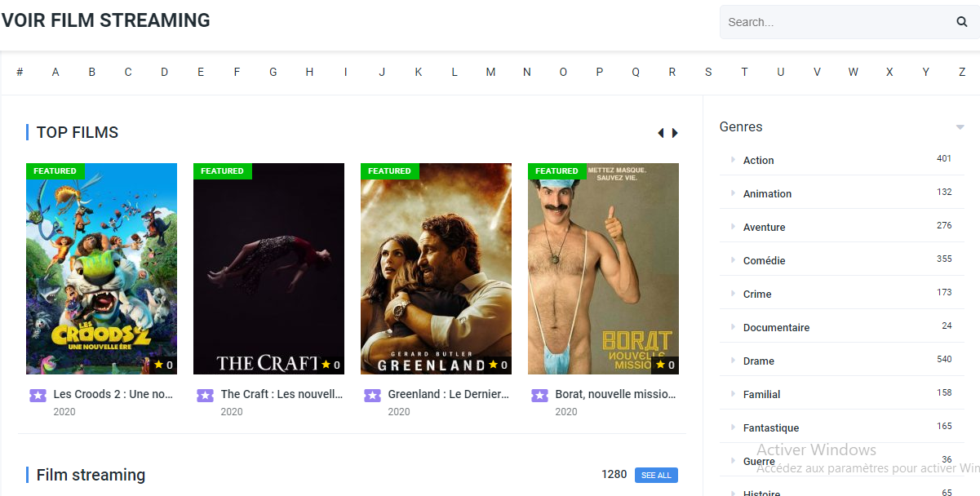Viewport: 980px width, 496px height.
Task: Click ticket icon beside Borat title
Action: click(x=539, y=395)
